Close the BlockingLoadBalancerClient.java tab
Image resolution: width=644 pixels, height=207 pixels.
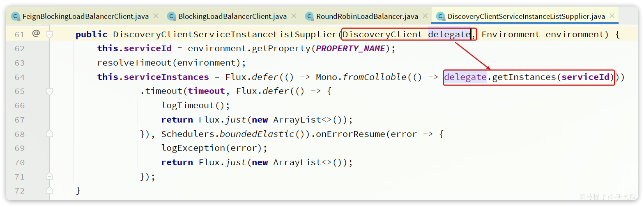tap(294, 16)
